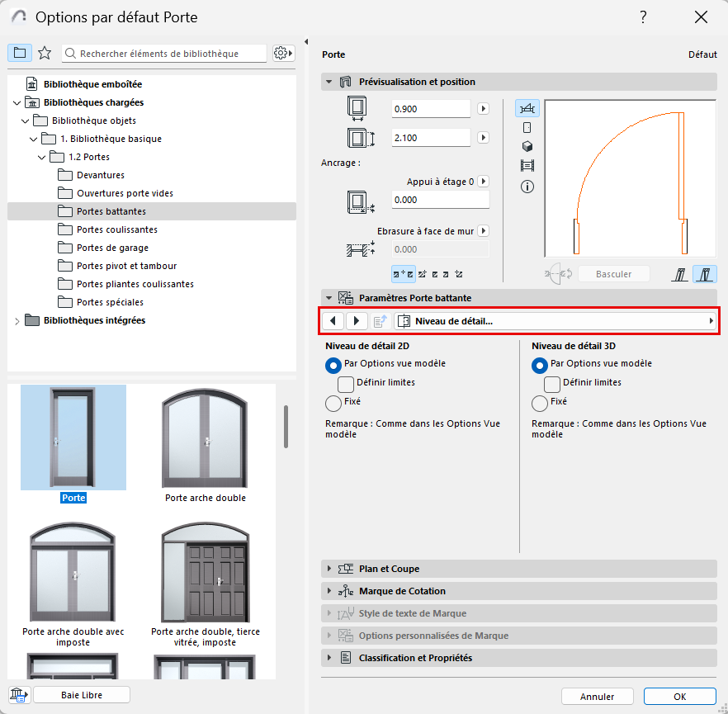The image size is (728, 714).
Task: Click the Baie Libre button
Action: [82, 695]
